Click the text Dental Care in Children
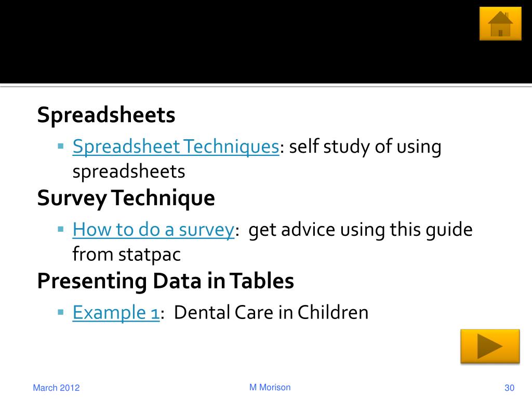Image resolution: width=532 pixels, height=399 pixels. pyautogui.click(x=271, y=312)
